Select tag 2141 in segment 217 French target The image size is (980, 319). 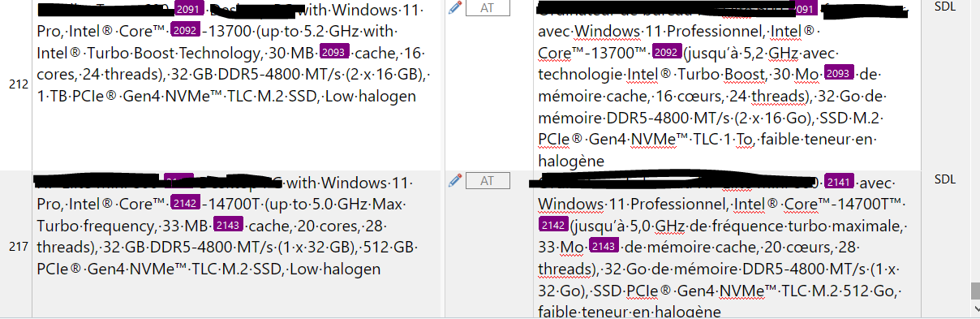click(838, 181)
